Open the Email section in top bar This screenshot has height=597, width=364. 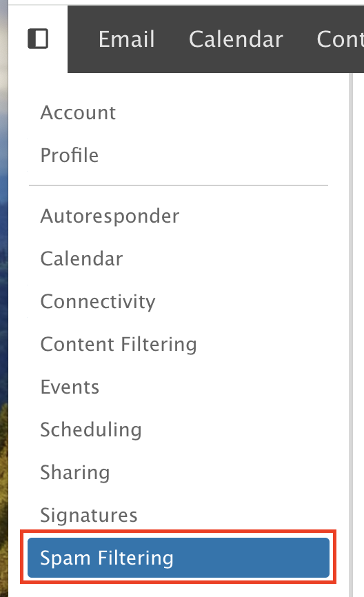(x=126, y=39)
